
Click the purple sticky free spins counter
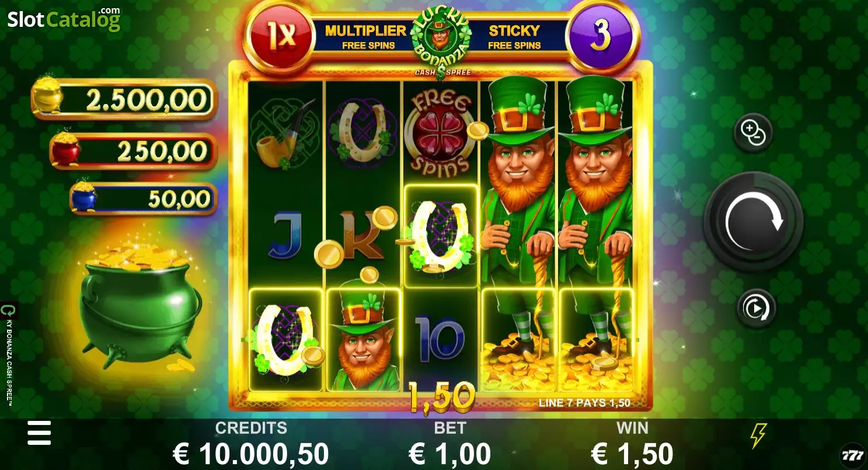click(x=600, y=36)
